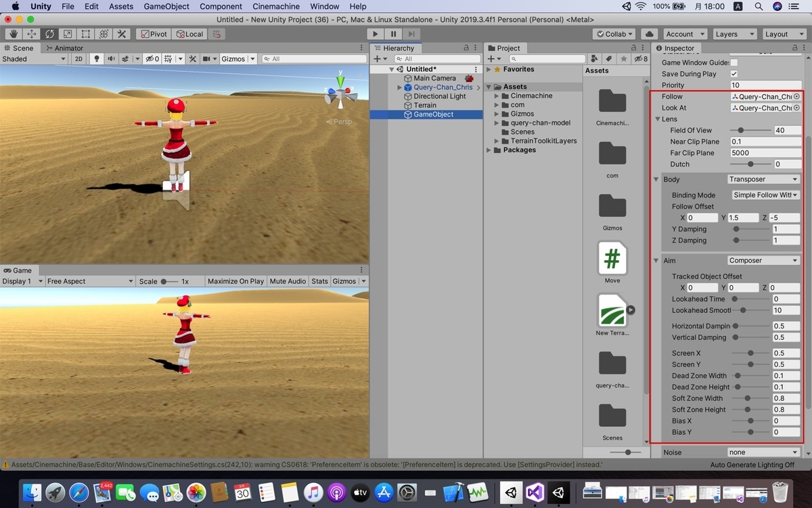Check Game Window Guides checkbox
The image size is (812, 508).
click(x=734, y=62)
